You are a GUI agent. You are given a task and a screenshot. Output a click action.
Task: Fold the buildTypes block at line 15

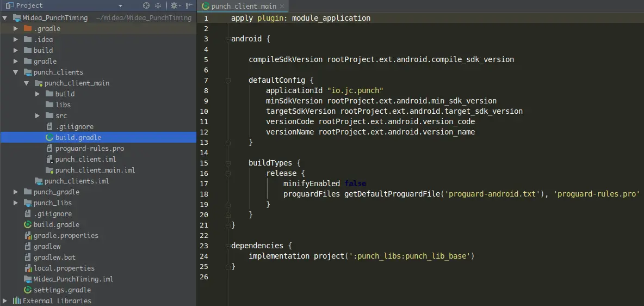227,163
